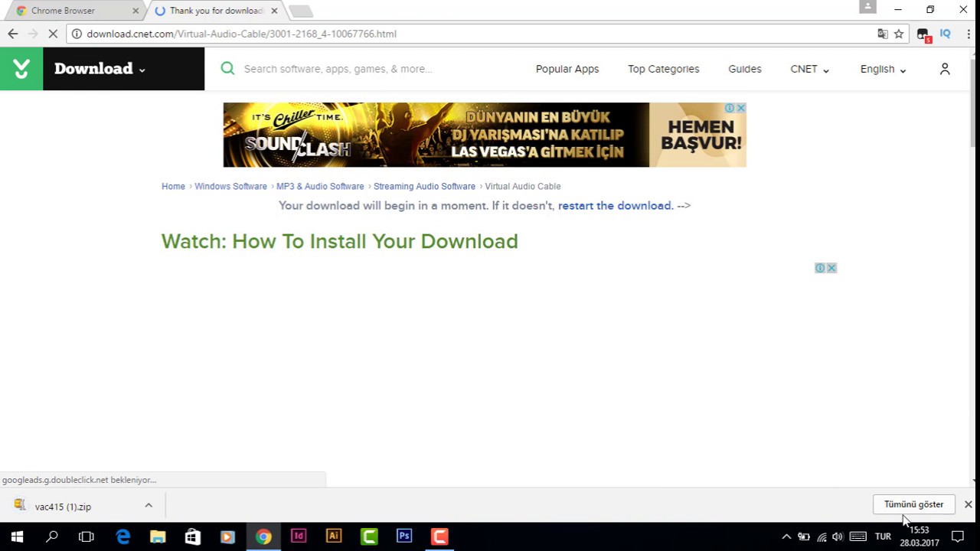Image resolution: width=980 pixels, height=551 pixels.
Task: Open Adobe Photoshop from taskbar
Action: click(404, 536)
